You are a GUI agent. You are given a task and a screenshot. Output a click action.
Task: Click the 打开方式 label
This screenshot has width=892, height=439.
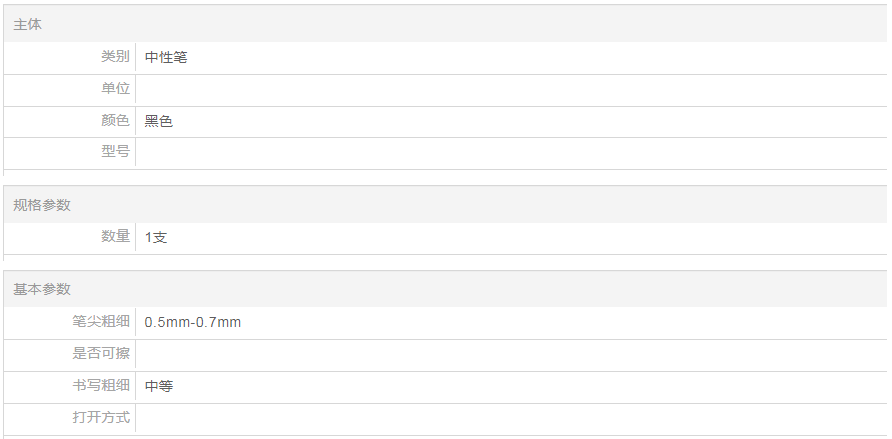coord(101,418)
